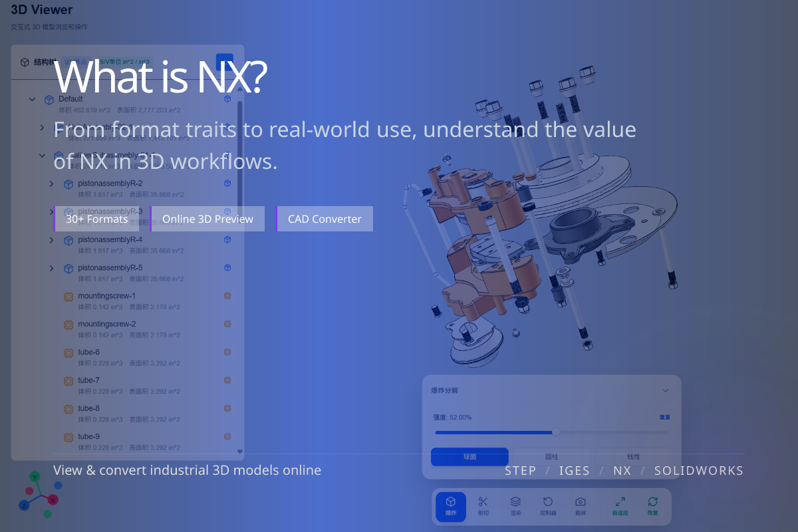Toggle visibility icon for pistonassemblyR-5

point(227,267)
